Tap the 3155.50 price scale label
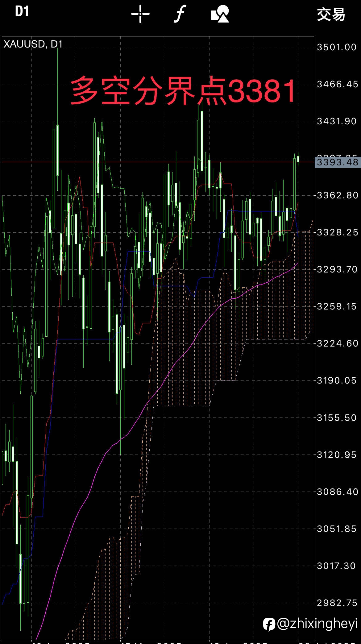The image size is (361, 644). click(337, 418)
